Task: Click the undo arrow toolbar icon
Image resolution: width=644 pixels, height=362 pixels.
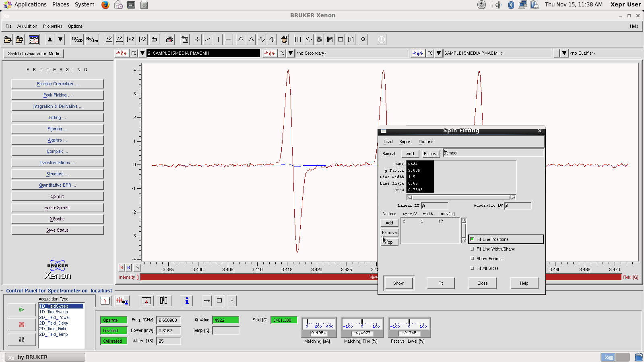Action: (154, 39)
